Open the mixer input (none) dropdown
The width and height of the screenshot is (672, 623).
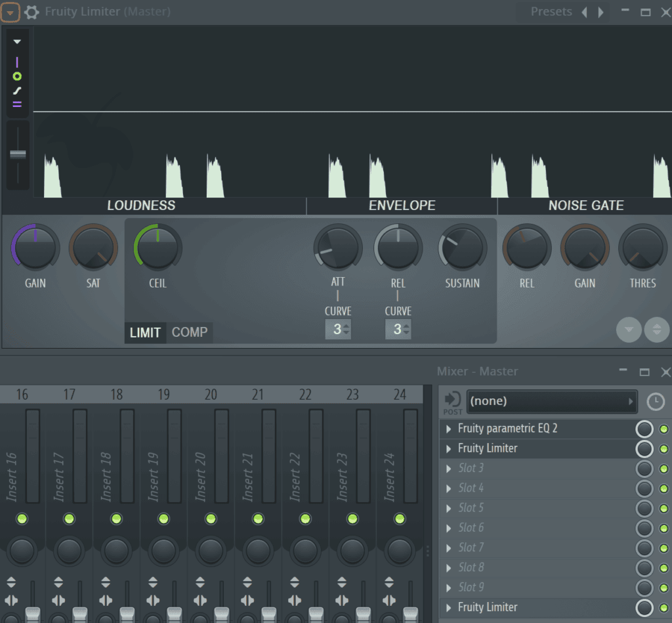coord(551,401)
